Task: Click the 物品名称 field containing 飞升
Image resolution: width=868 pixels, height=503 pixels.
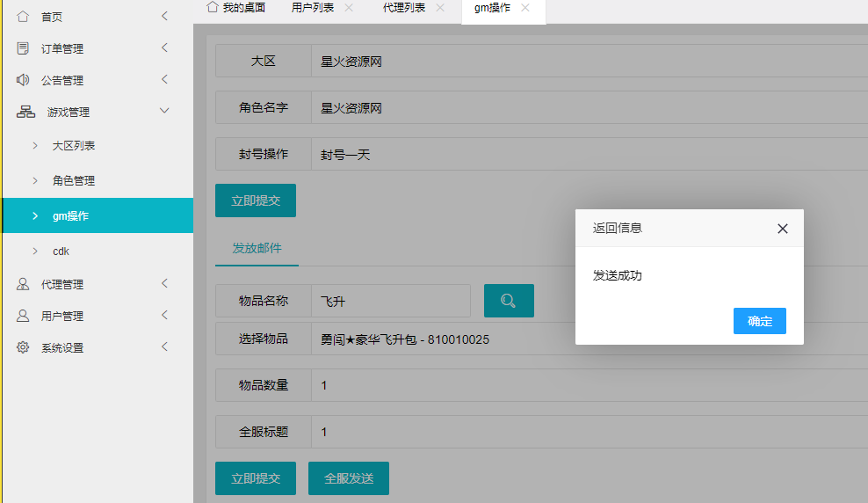Action: pyautogui.click(x=391, y=301)
